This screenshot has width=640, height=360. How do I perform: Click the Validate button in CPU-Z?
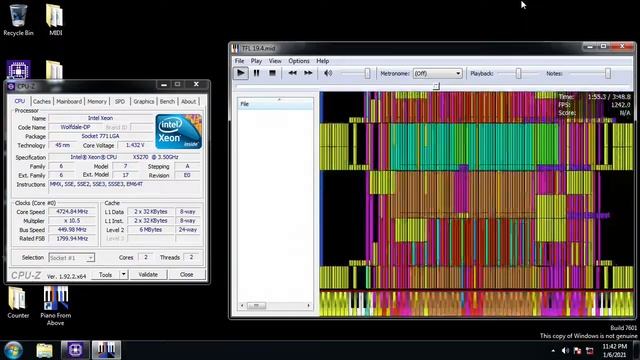click(x=148, y=275)
